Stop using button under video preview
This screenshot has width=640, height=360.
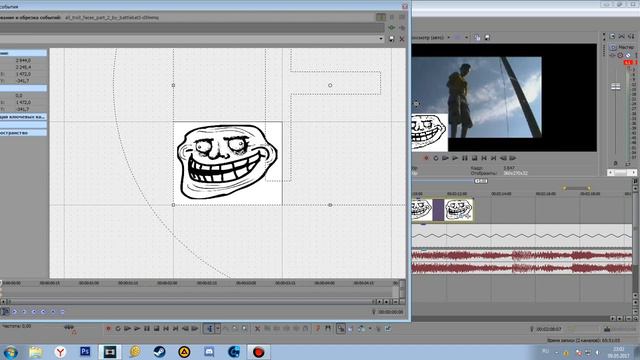point(474,158)
